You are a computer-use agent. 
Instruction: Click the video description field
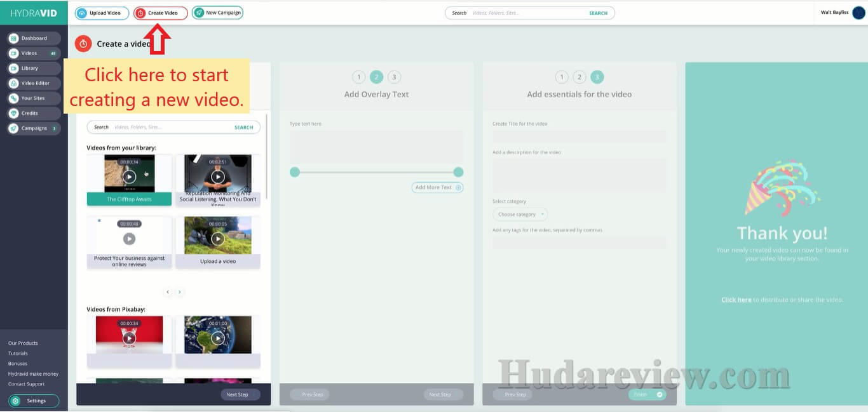[x=580, y=175]
